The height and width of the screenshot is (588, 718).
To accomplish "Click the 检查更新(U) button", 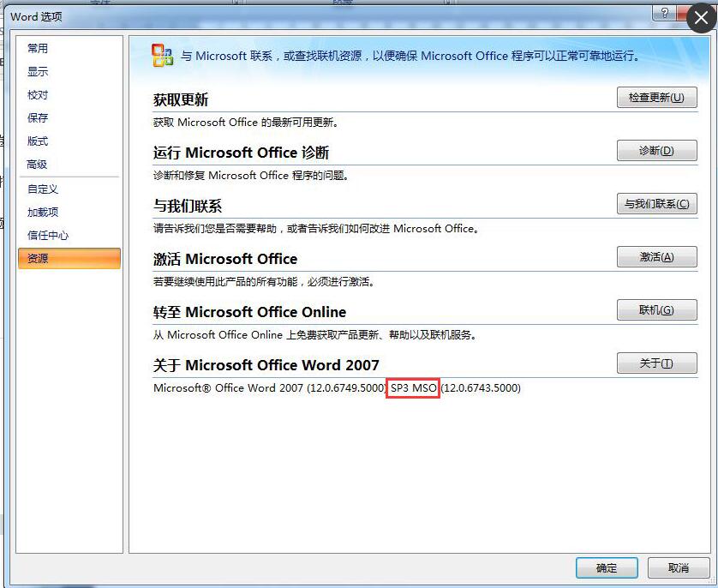I will point(656,98).
